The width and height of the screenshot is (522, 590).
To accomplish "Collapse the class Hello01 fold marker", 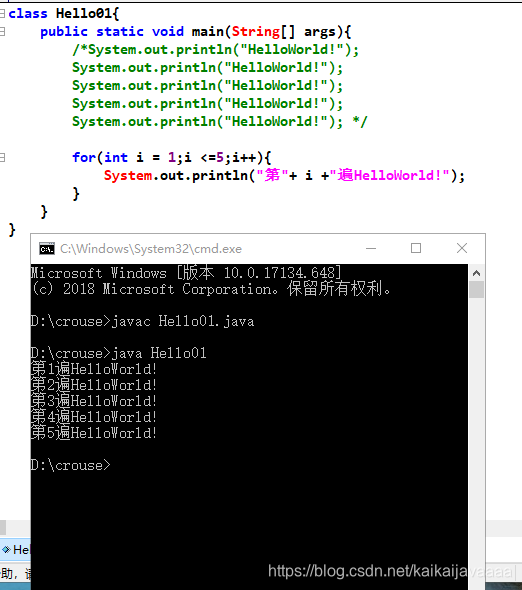I will point(2,14).
